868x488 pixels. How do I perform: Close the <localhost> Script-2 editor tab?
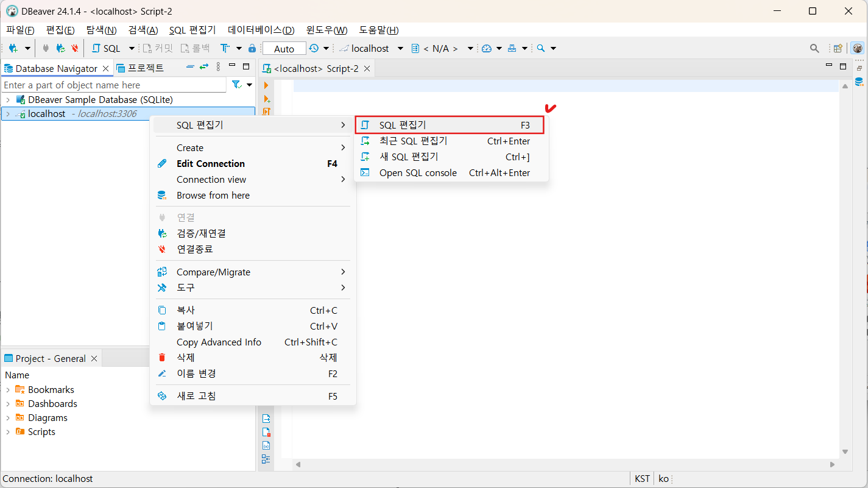tap(367, 68)
